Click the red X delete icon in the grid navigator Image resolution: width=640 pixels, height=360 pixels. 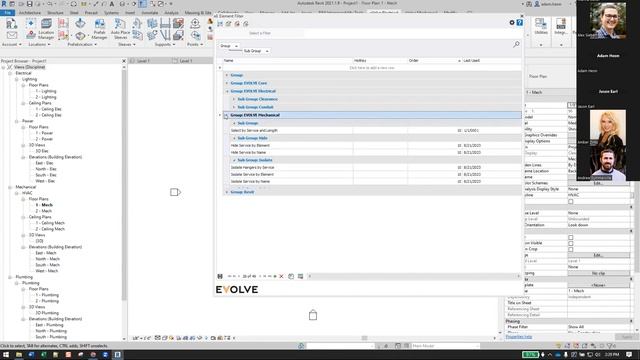pyautogui.click(x=281, y=276)
